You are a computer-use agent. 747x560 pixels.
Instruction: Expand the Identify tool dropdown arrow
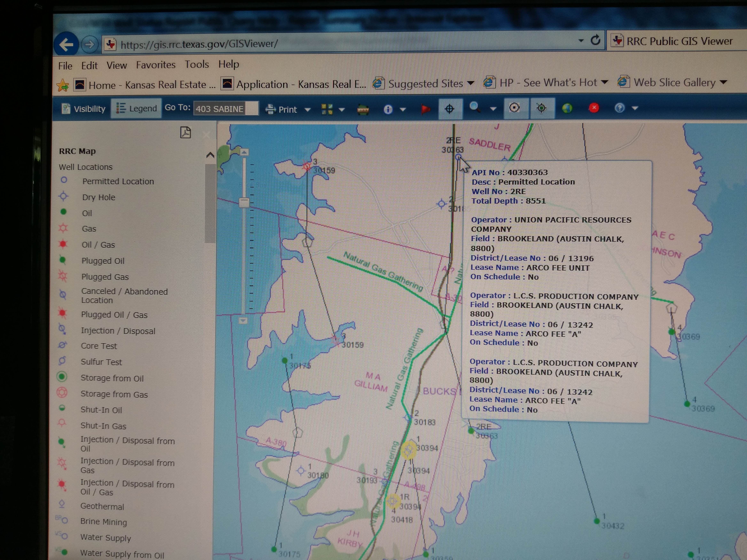point(403,109)
